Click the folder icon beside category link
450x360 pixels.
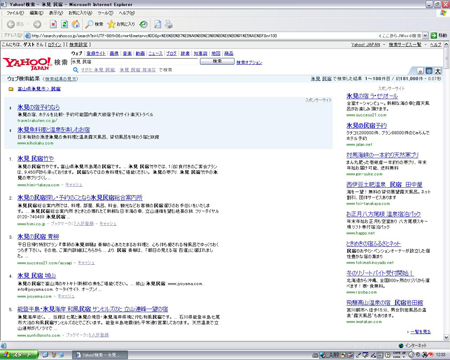(11, 89)
